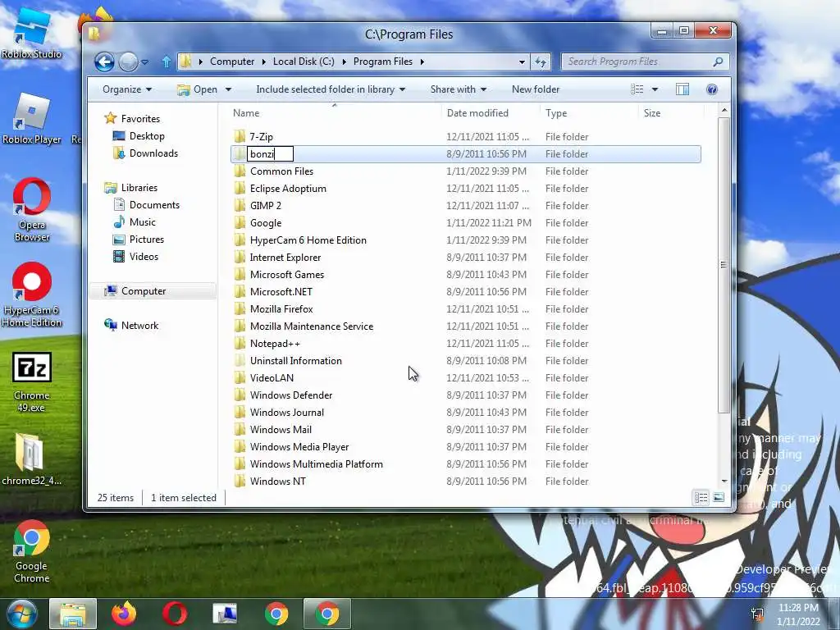
Task: Select Opera Browser desktop shortcut
Action: tap(31, 210)
